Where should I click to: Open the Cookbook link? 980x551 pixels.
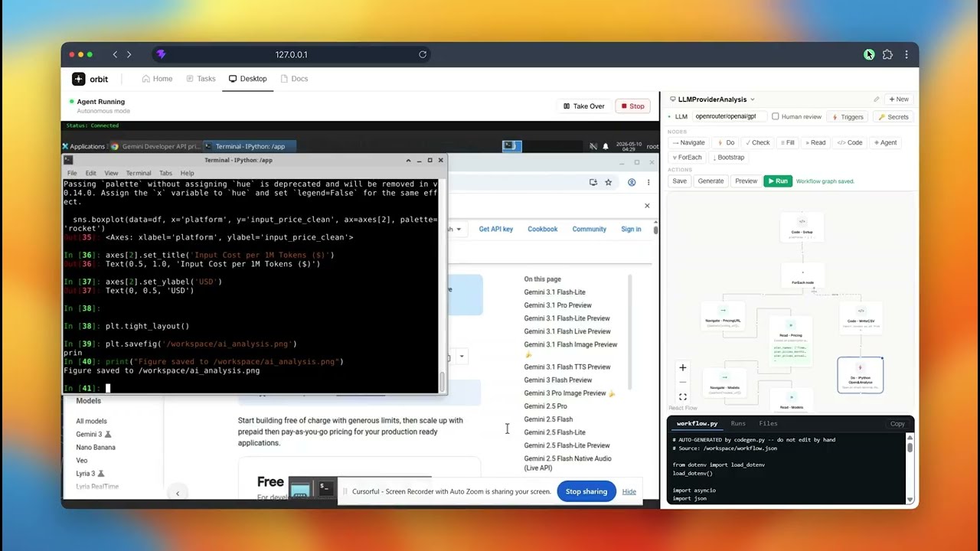pos(543,229)
